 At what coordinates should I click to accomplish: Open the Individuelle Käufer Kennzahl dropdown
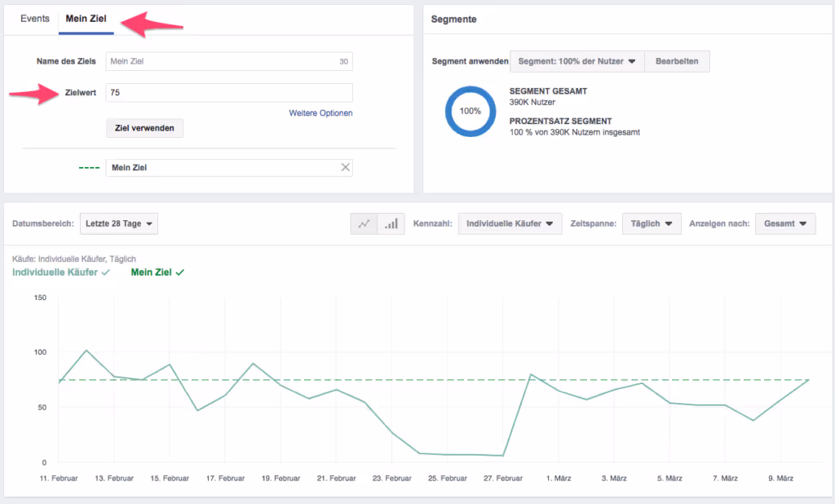click(x=510, y=223)
